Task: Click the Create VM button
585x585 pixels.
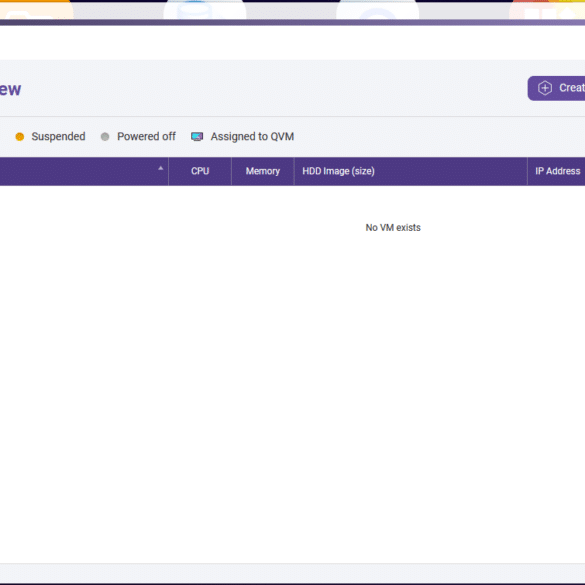Action: coord(556,88)
